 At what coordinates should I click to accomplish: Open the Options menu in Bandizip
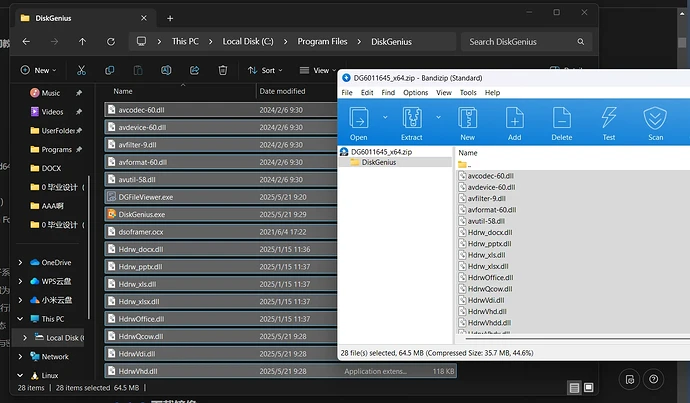pyautogui.click(x=415, y=93)
